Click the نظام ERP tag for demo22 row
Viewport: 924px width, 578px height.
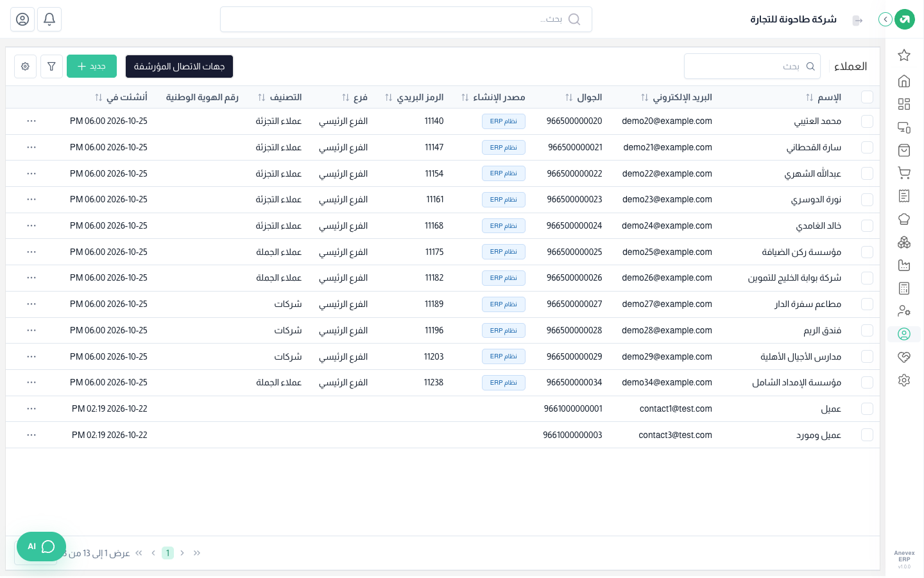(x=504, y=173)
